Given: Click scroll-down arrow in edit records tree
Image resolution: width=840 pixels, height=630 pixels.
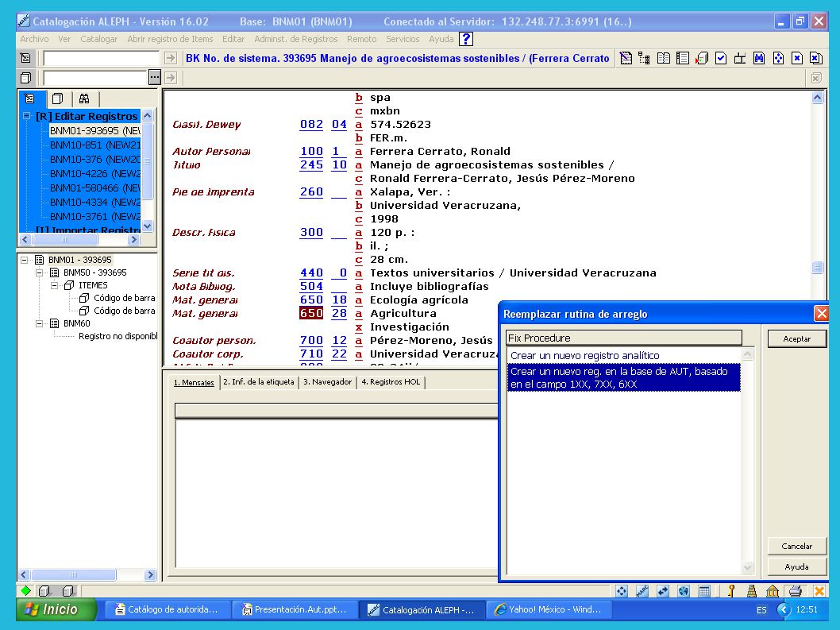Looking at the screenshot, I should (x=148, y=226).
